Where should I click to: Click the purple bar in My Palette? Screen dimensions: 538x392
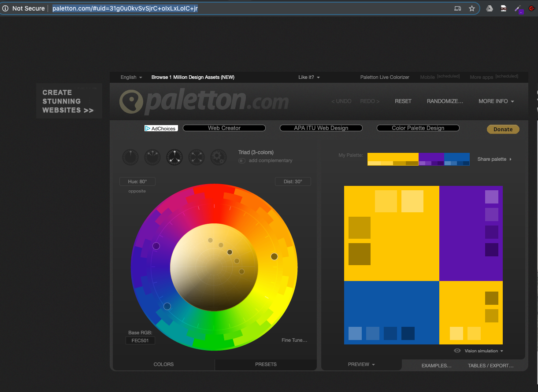[x=431, y=157]
